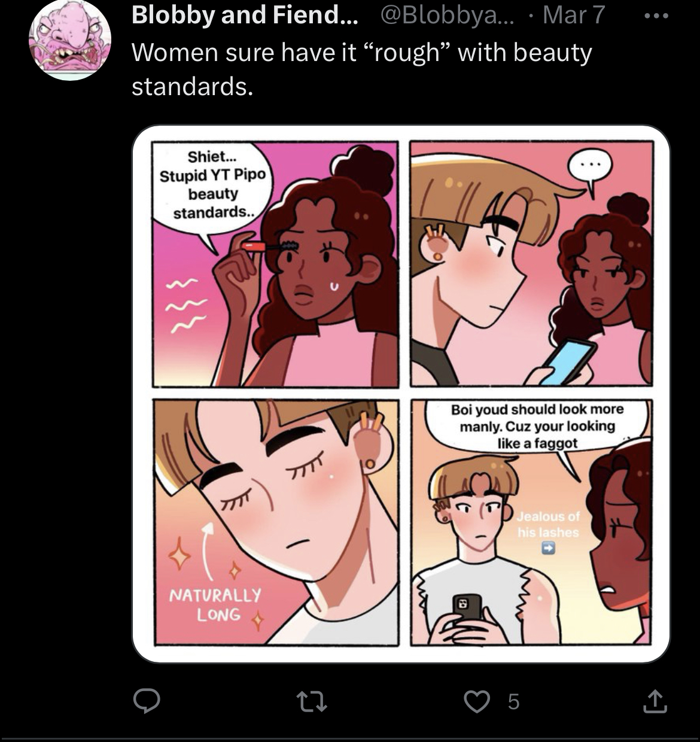Image resolution: width=700 pixels, height=742 pixels.
Task: Click the like count number 5
Action: pos(513,701)
